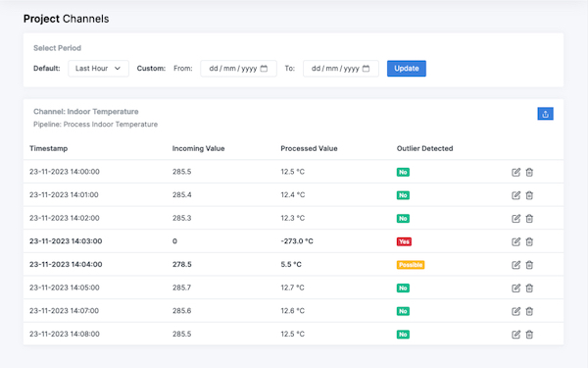Viewport: 588px width, 368px height.
Task: Click the Timestamp column header
Action: tap(49, 148)
